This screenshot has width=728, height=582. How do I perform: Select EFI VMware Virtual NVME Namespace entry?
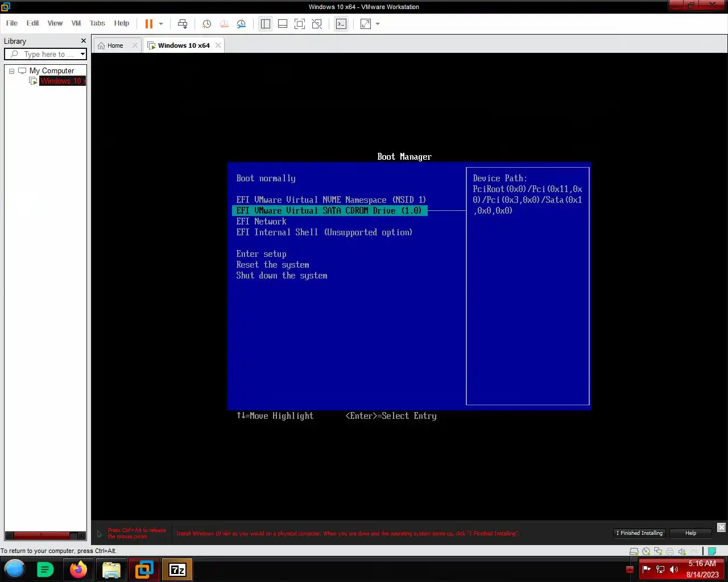[x=331, y=200]
